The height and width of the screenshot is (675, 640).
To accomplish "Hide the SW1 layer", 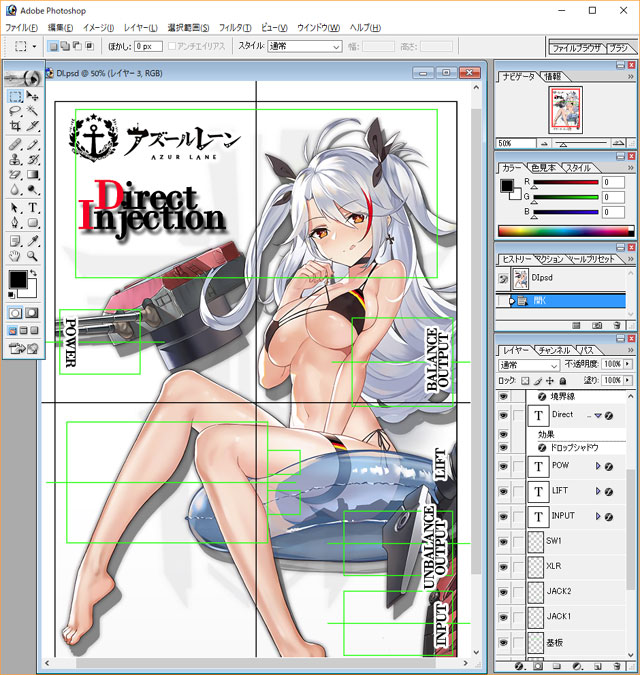I will tap(503, 542).
